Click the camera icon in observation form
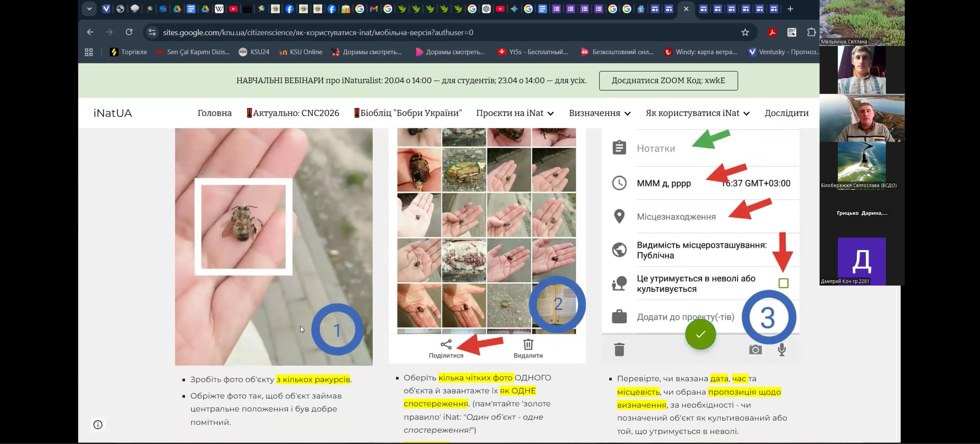 (x=755, y=349)
